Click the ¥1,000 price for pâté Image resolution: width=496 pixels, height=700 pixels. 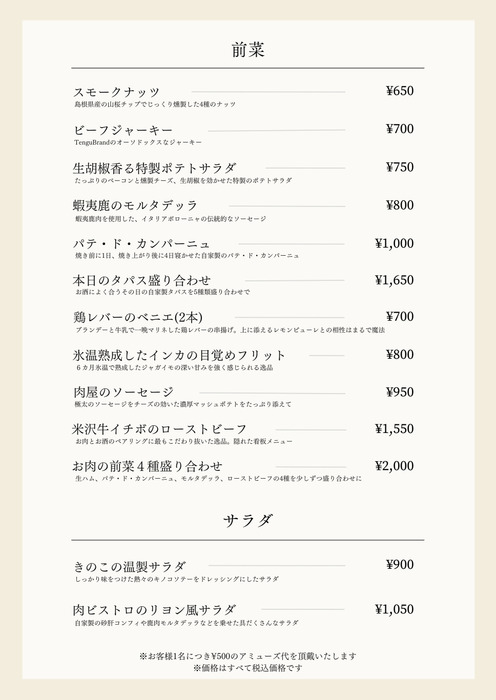(x=394, y=244)
